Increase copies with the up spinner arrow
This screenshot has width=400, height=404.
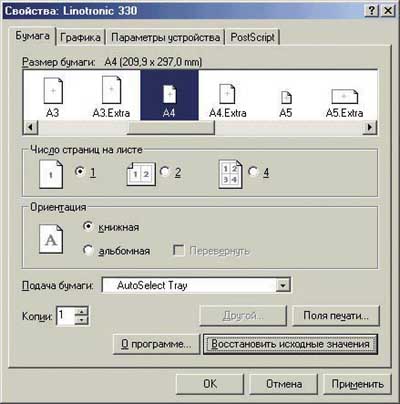tap(82, 312)
